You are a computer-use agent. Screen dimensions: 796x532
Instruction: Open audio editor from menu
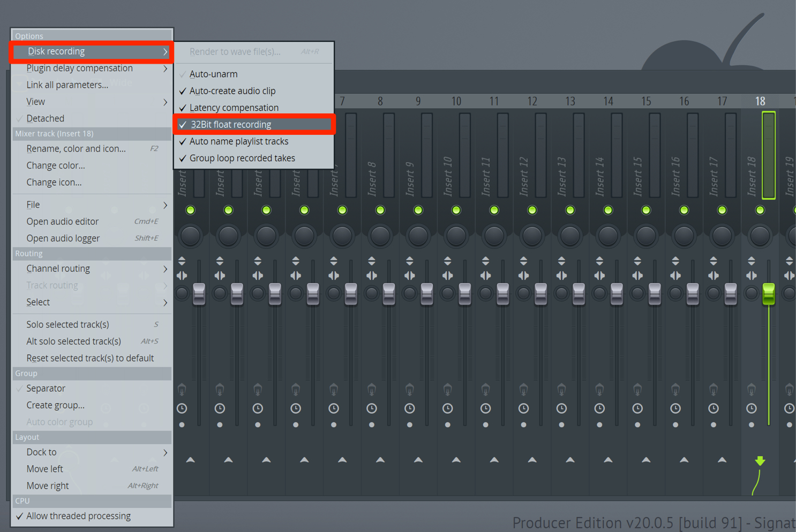point(92,222)
